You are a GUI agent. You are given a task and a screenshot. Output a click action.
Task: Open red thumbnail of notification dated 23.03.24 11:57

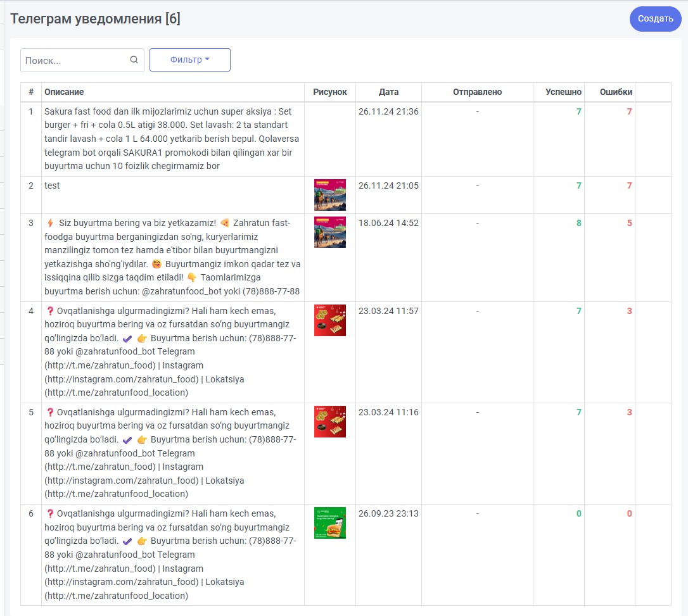click(x=330, y=320)
